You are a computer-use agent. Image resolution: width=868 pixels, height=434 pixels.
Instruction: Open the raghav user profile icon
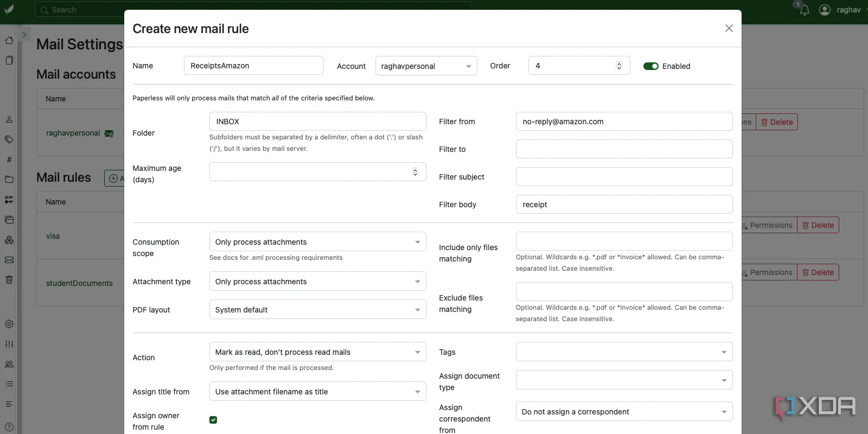825,10
